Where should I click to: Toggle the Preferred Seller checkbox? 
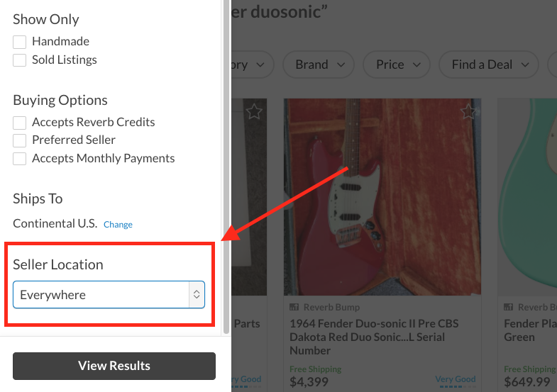(x=20, y=140)
